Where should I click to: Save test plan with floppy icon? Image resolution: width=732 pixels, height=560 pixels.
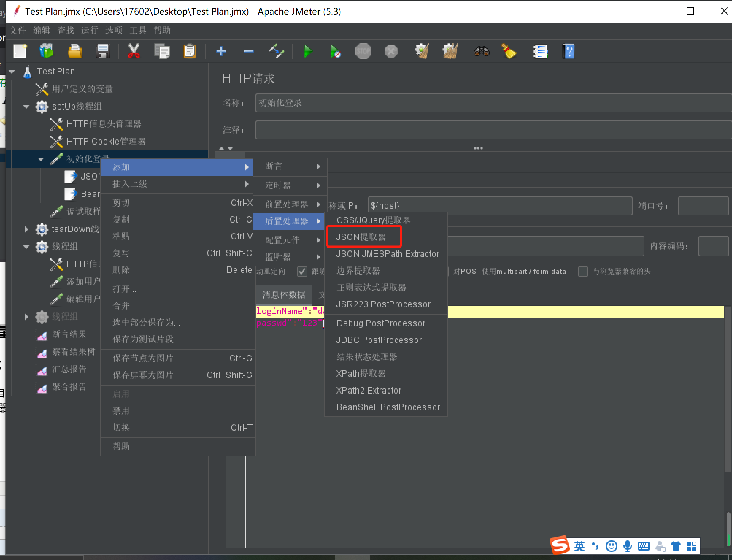click(103, 51)
